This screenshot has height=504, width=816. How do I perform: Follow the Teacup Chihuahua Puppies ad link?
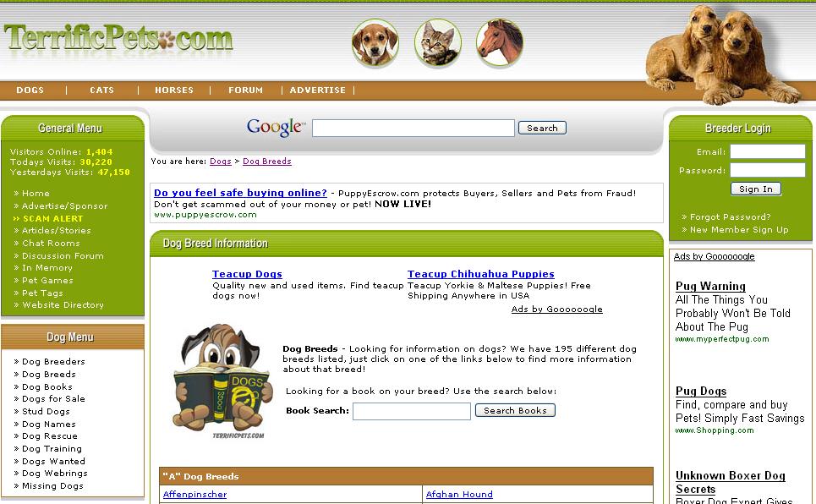481,274
